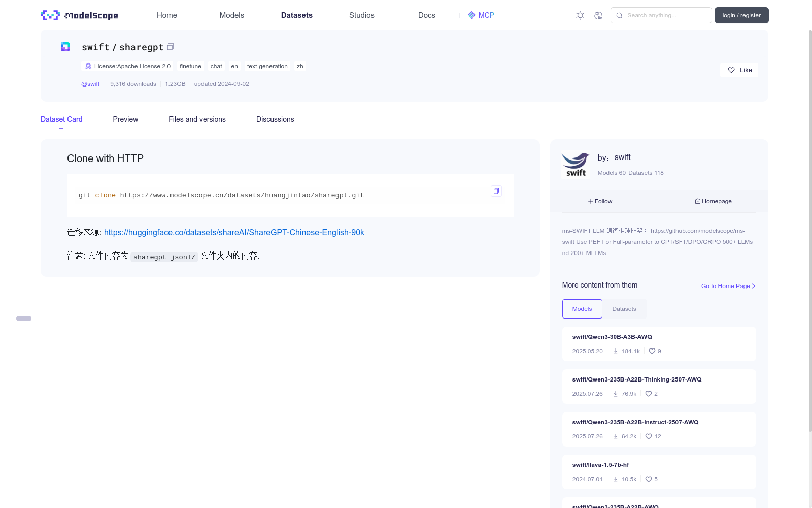The width and height of the screenshot is (812, 508).
Task: Click the text-generation tag
Action: click(x=267, y=66)
